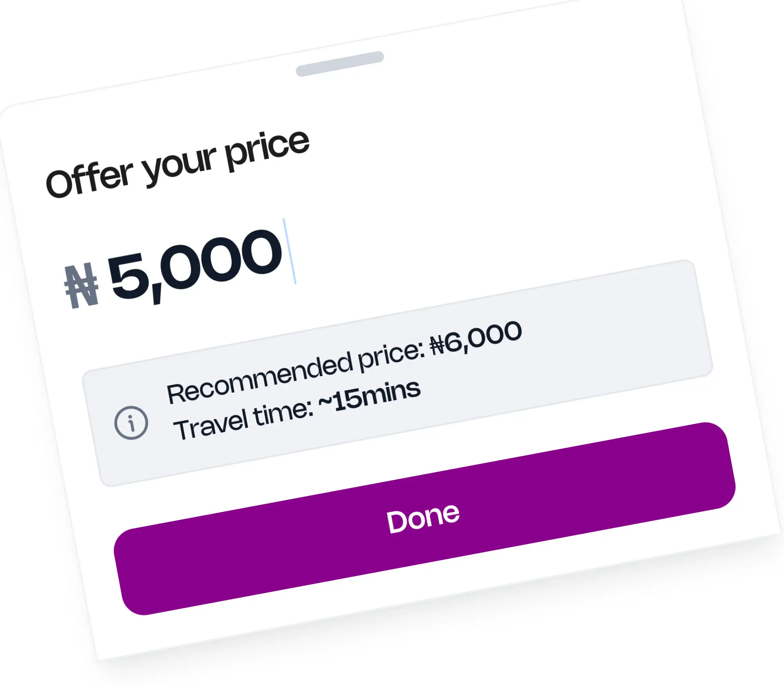Place cursor at the blinking text caret

(x=290, y=251)
